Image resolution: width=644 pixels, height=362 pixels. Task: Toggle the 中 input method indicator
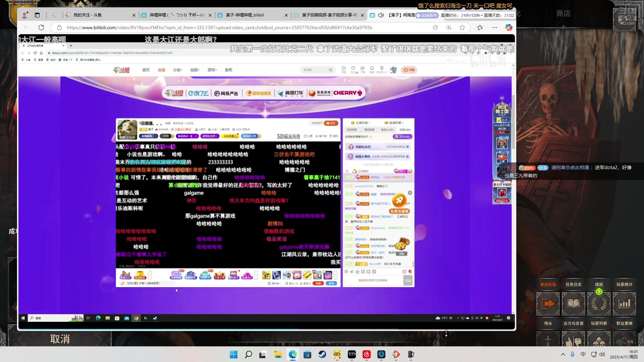click(583, 354)
